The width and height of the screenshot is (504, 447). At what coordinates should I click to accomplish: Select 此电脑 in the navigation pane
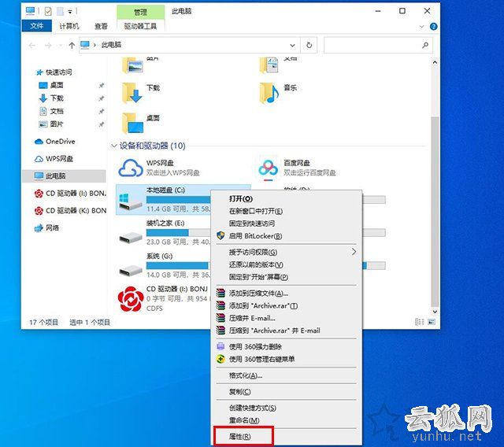tap(64, 176)
